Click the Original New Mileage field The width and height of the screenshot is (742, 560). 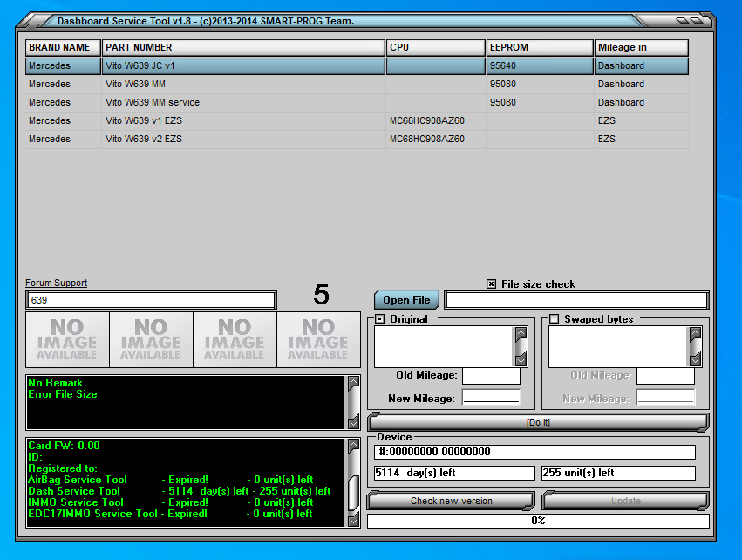(491, 397)
